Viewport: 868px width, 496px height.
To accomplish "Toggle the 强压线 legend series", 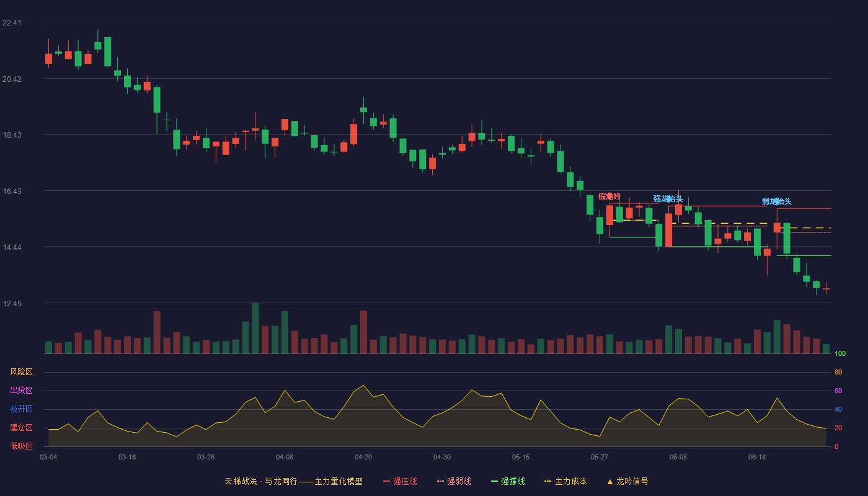I will tap(400, 481).
